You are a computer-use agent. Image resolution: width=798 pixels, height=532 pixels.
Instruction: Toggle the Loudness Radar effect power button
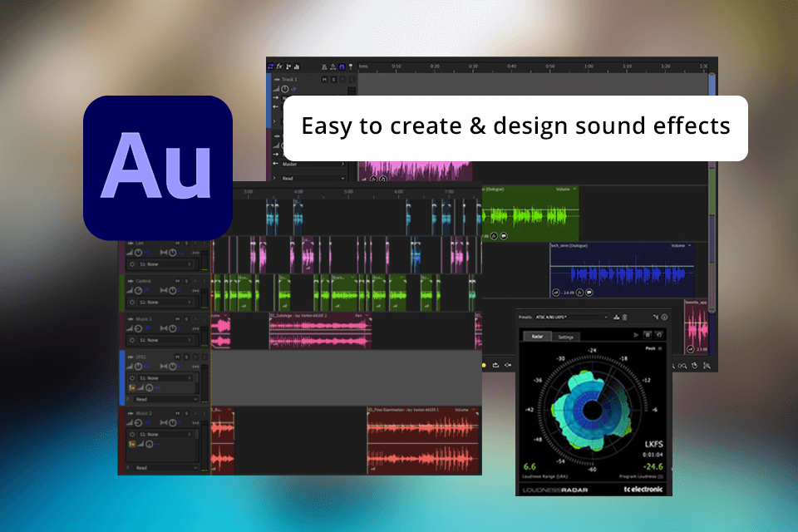664,318
